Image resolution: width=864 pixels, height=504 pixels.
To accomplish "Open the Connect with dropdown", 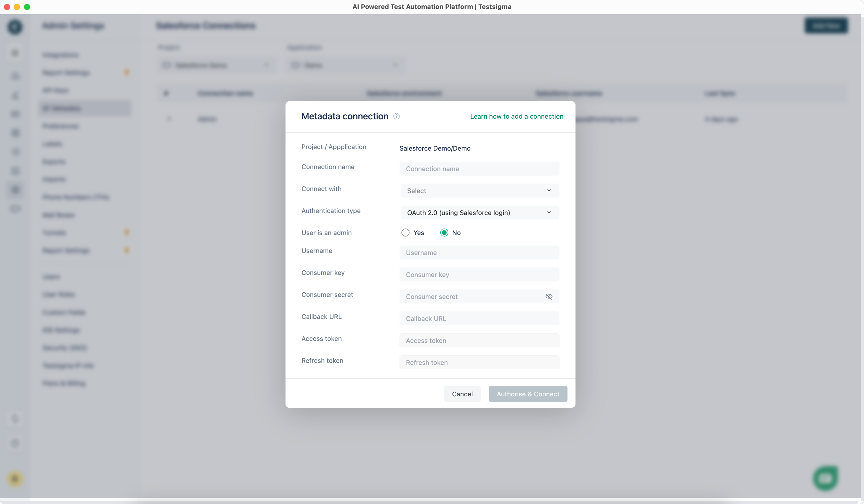I will click(479, 191).
